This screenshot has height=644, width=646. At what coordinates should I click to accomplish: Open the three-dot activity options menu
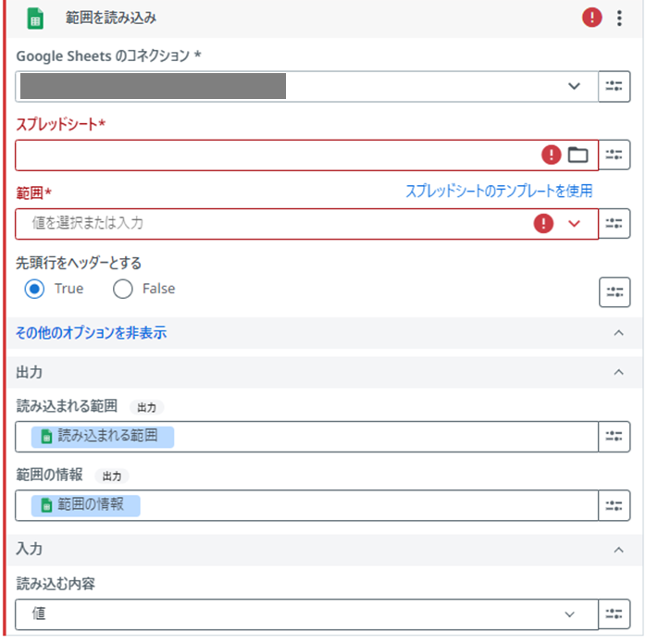619,19
